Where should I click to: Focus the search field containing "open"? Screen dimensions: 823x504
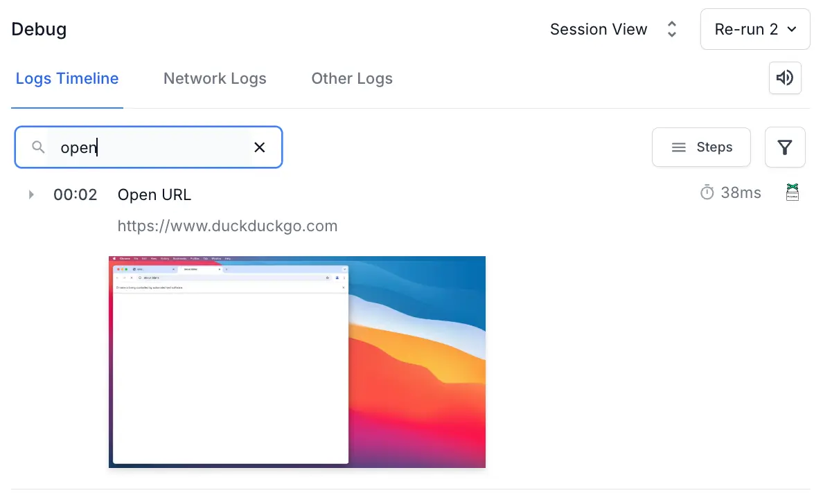click(152, 147)
